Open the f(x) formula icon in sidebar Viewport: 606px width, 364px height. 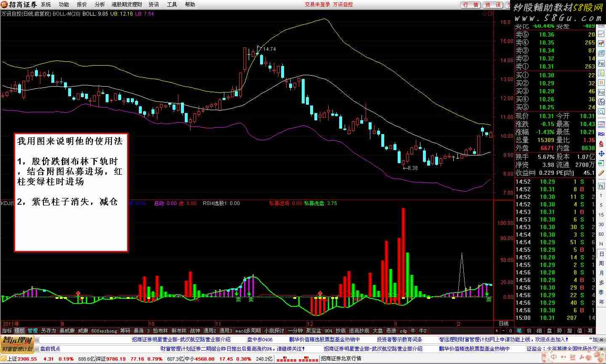601,102
